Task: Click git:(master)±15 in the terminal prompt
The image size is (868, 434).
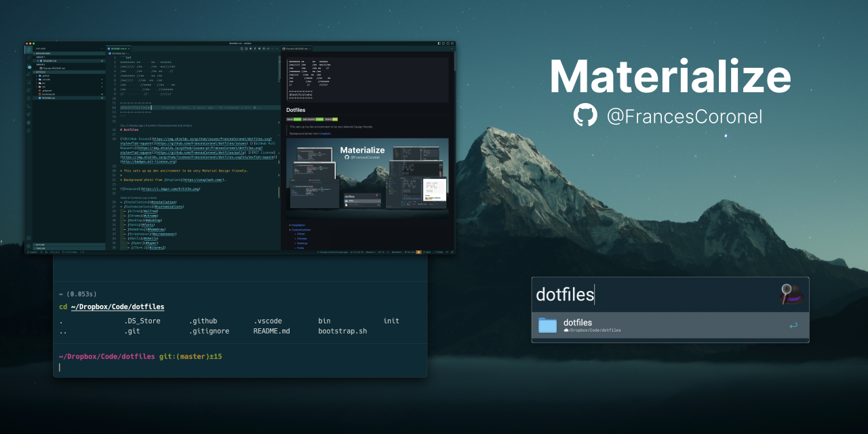Action: point(191,357)
